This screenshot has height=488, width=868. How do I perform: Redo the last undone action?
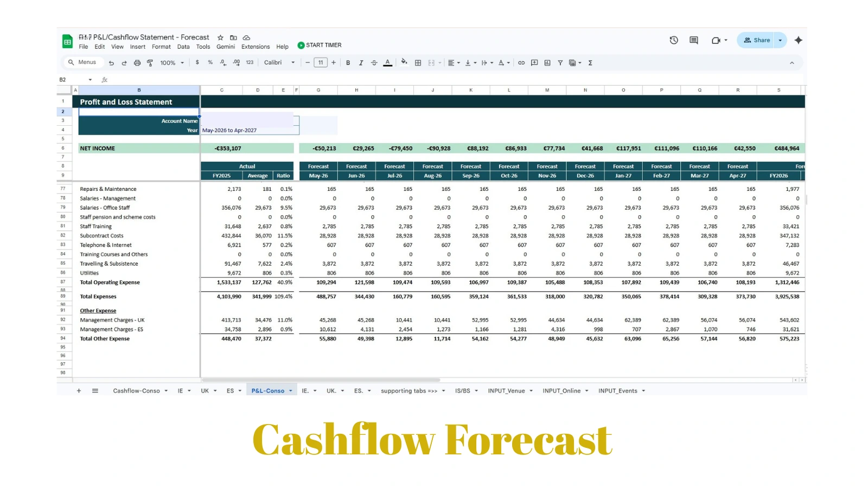point(124,63)
